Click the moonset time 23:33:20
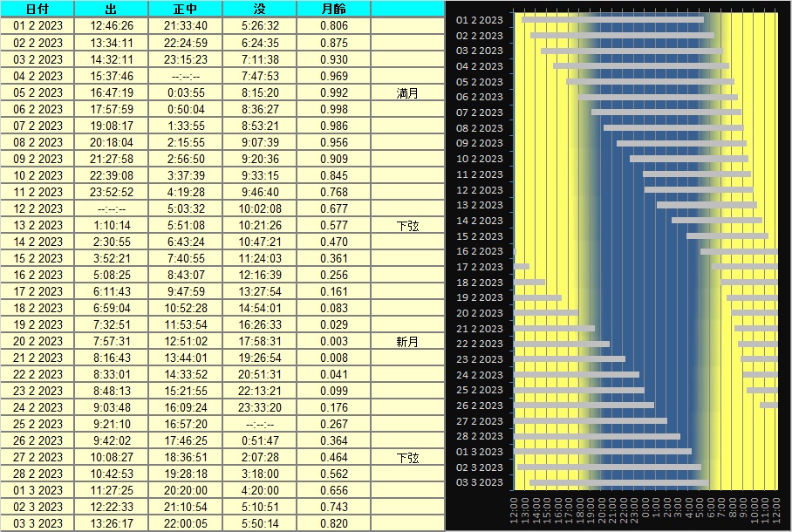The image size is (792, 532). click(260, 407)
